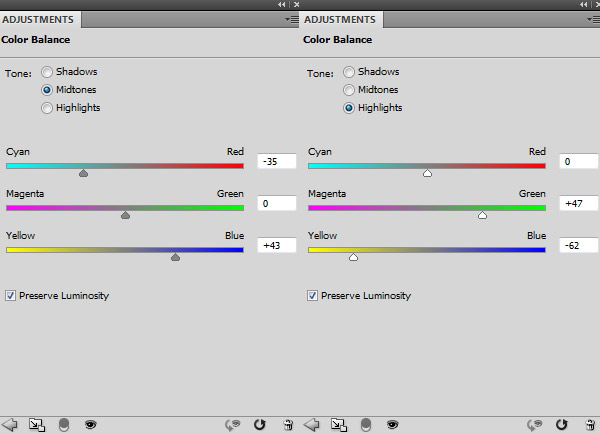Click trash icon in right Adjustments panel

(x=588, y=424)
